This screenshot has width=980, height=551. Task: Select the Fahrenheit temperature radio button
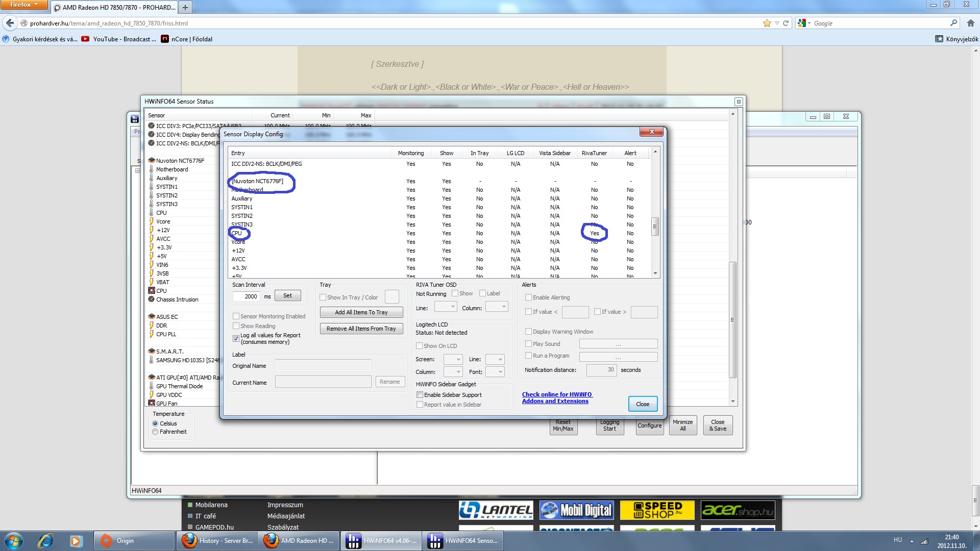tap(155, 432)
